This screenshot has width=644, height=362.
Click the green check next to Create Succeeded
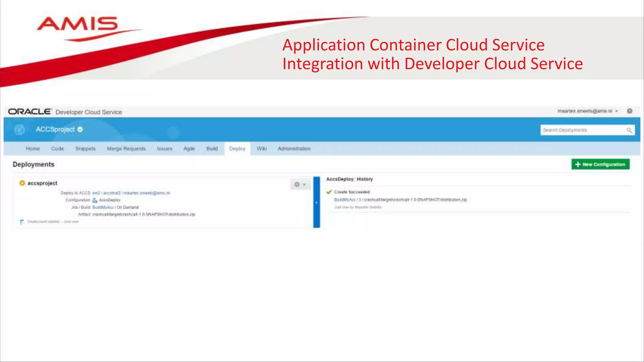pyautogui.click(x=329, y=192)
